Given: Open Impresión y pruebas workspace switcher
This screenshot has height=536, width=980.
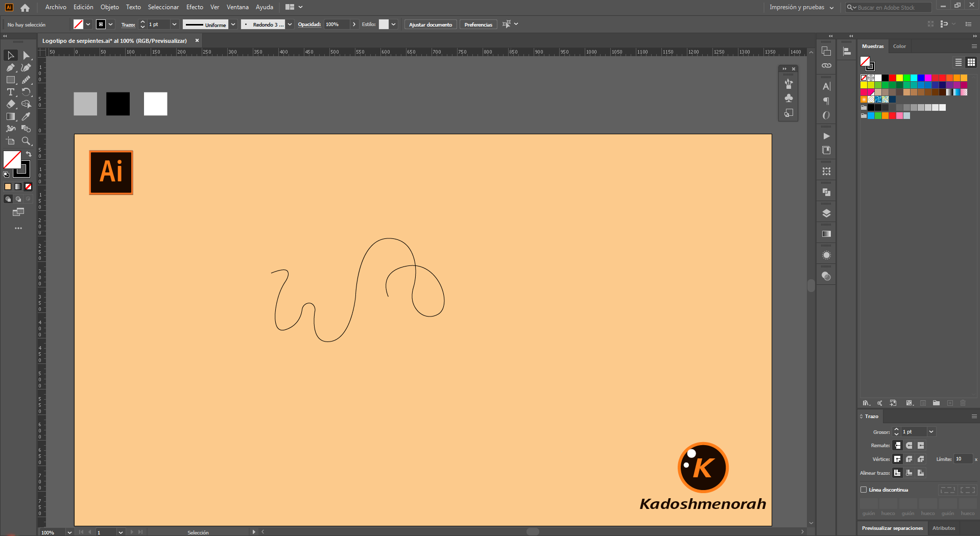Looking at the screenshot, I should coord(801,8).
